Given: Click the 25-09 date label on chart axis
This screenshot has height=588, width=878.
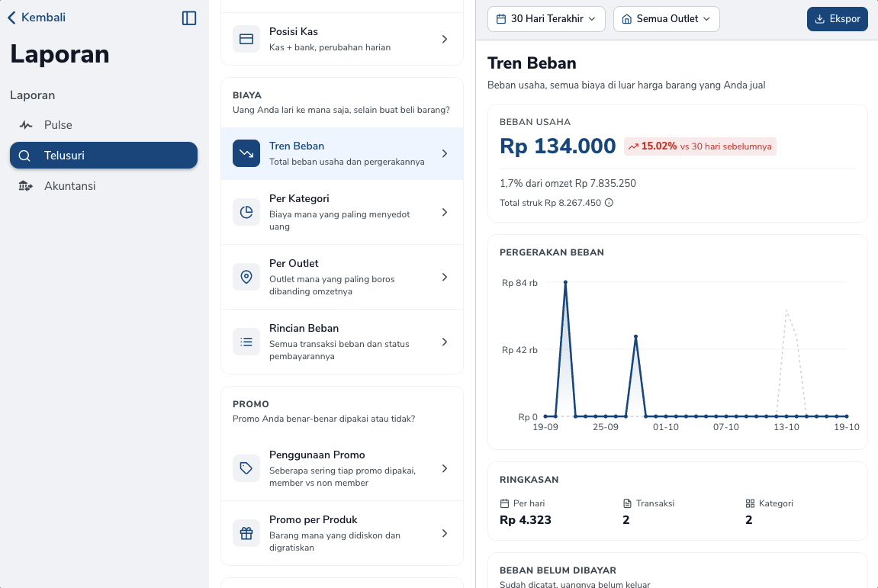Looking at the screenshot, I should click(606, 427).
